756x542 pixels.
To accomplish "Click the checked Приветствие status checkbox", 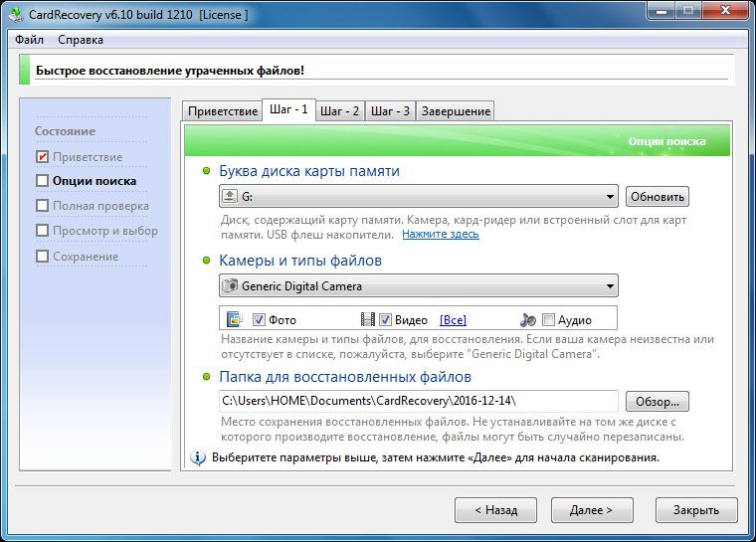I will point(43,157).
